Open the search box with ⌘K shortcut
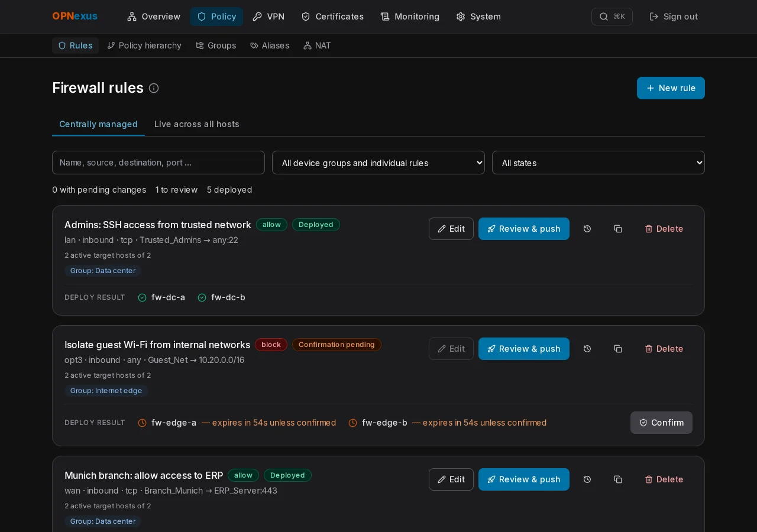Screen dimensions: 757x532 click(612, 17)
